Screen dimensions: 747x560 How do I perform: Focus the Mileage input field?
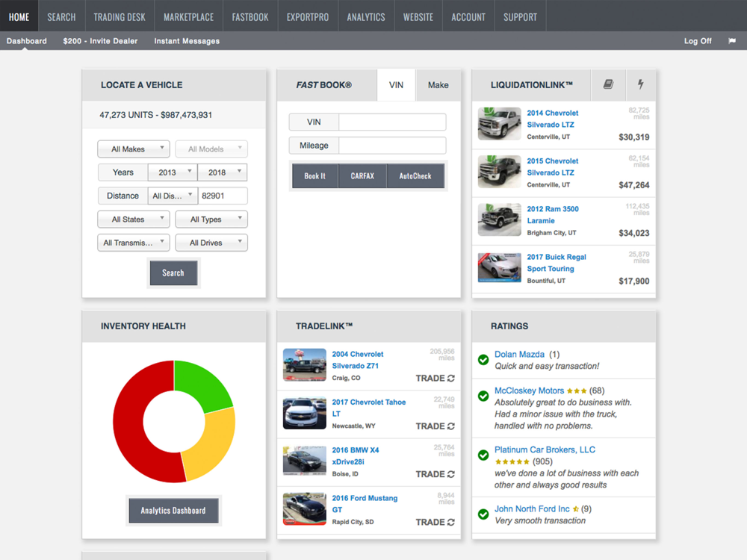(392, 146)
